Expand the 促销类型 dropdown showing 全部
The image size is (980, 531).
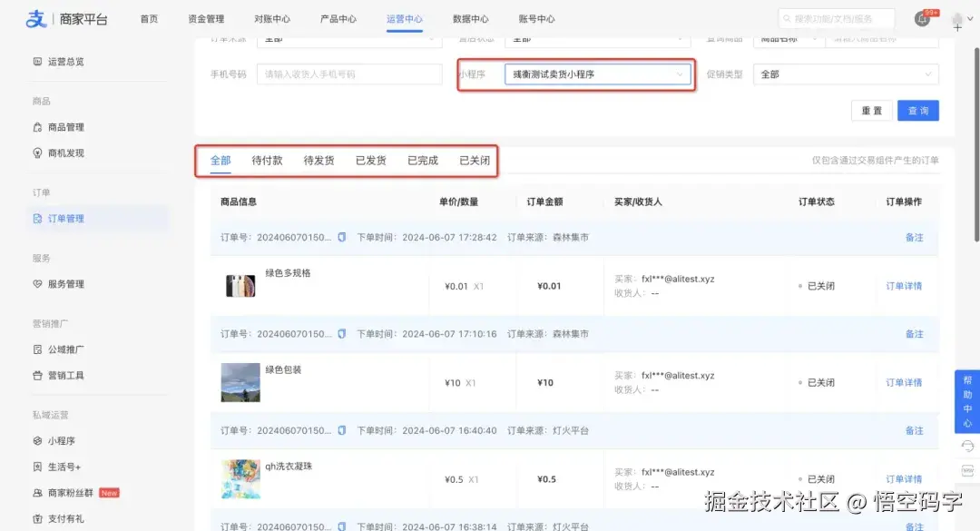(846, 74)
